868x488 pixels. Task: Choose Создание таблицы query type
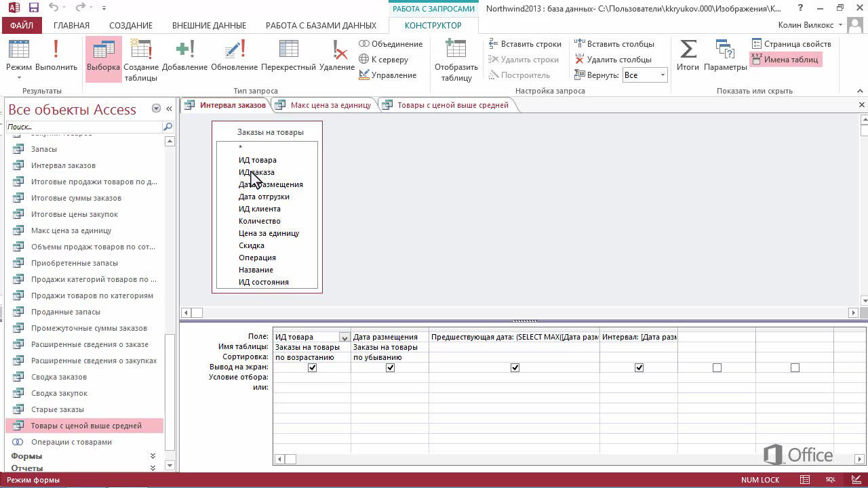tap(140, 60)
